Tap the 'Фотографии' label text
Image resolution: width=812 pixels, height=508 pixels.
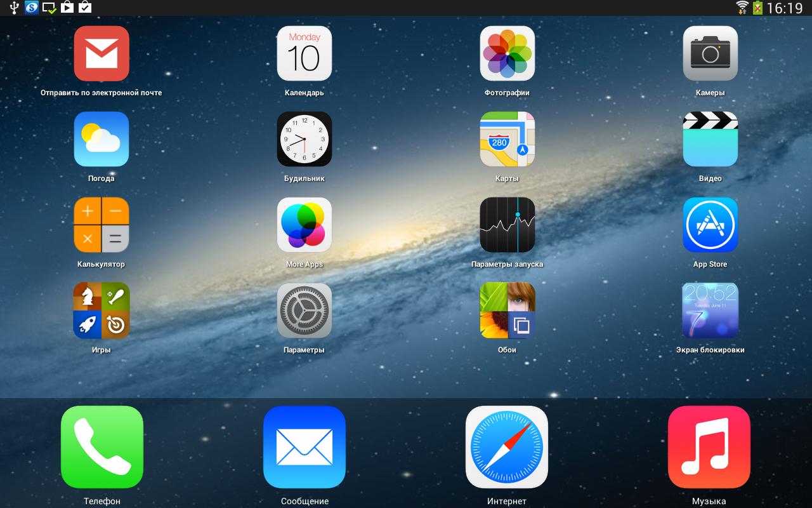507,93
